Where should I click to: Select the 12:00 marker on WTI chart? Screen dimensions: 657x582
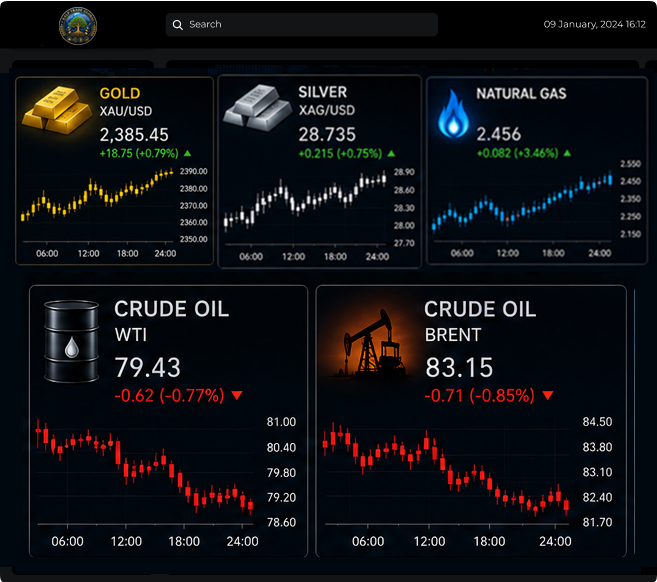click(x=126, y=541)
